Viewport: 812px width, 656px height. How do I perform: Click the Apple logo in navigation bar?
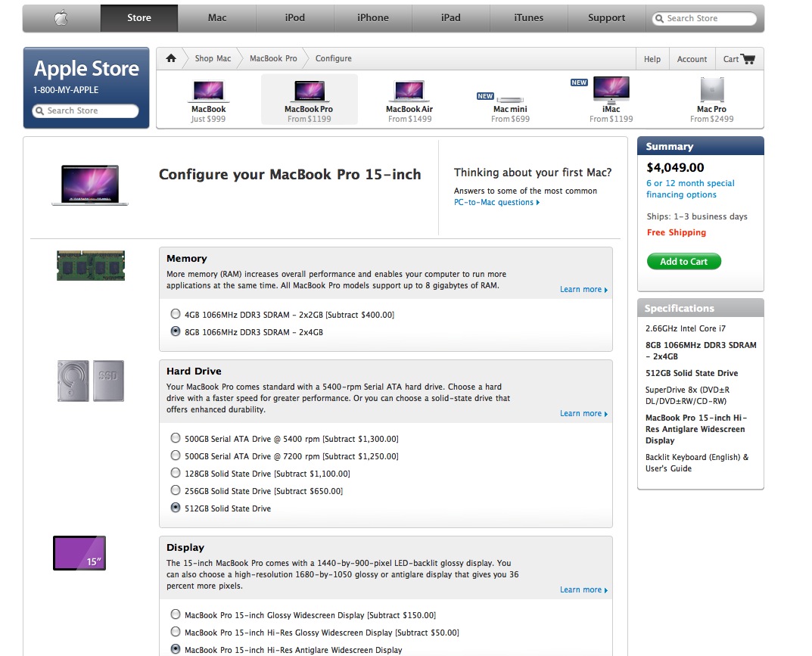61,18
